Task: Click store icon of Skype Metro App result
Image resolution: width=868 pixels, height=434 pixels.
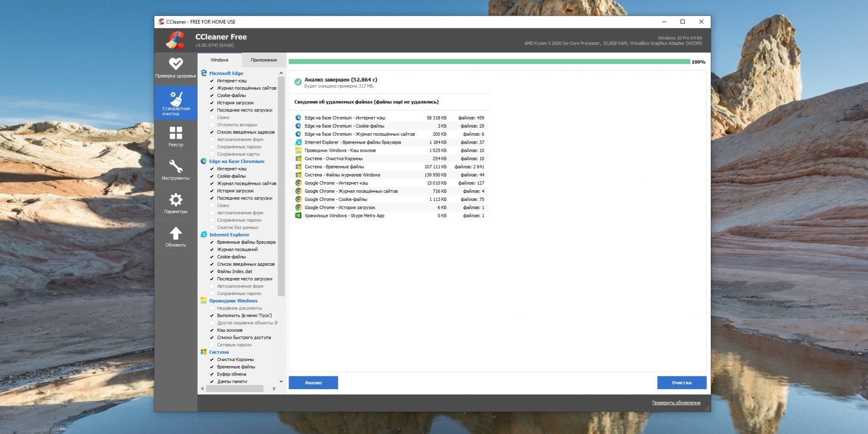Action: click(298, 215)
